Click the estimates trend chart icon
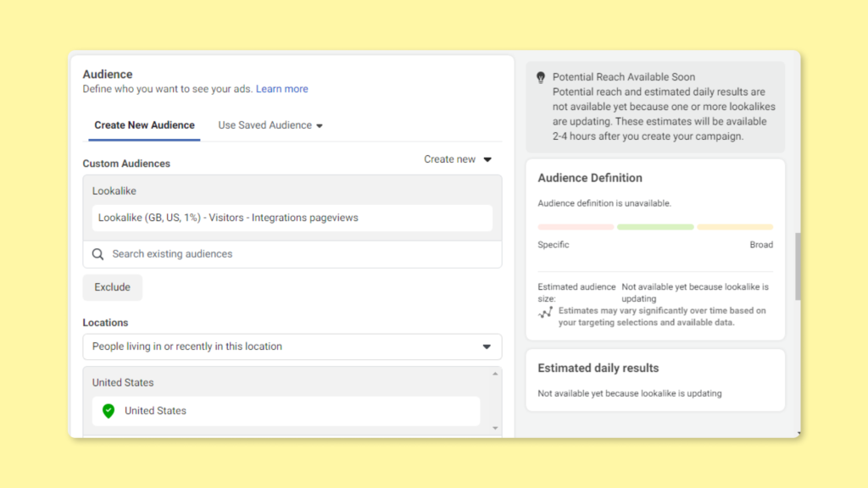Image resolution: width=868 pixels, height=488 pixels. [x=545, y=313]
